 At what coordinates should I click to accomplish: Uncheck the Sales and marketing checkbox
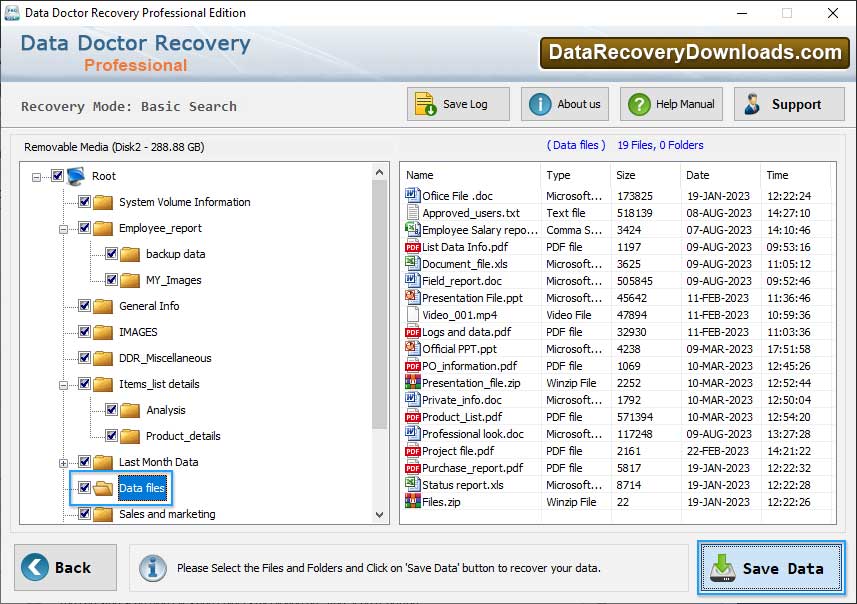84,513
